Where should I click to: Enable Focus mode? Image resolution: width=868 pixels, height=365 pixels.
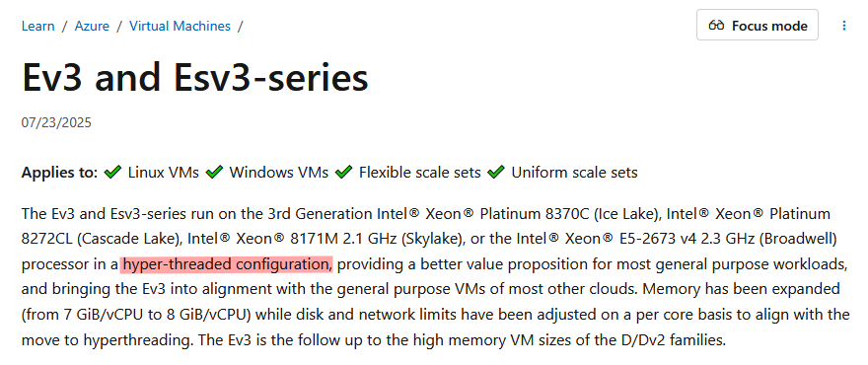(x=758, y=25)
